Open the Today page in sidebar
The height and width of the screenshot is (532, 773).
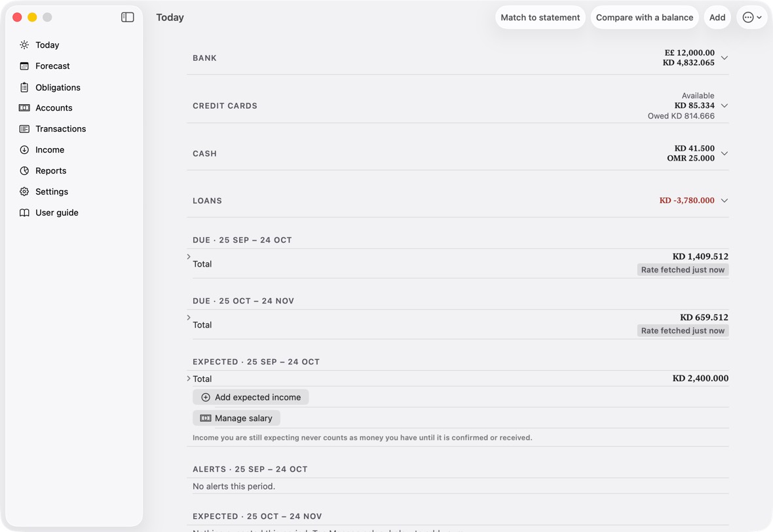[x=47, y=45]
